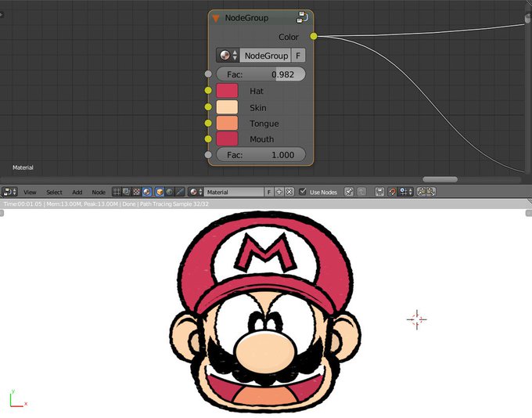This screenshot has width=532, height=418.
Task: Unlink the material with X button
Action: (x=289, y=192)
